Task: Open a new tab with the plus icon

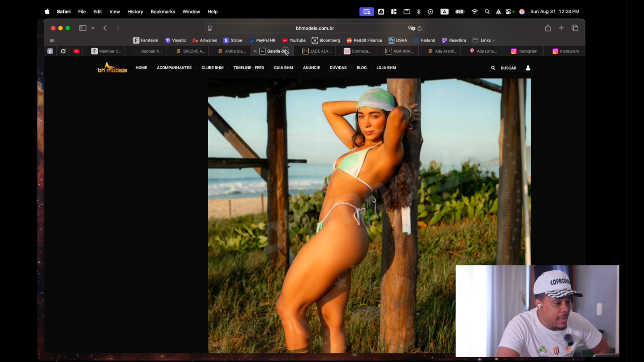Action: (x=561, y=28)
